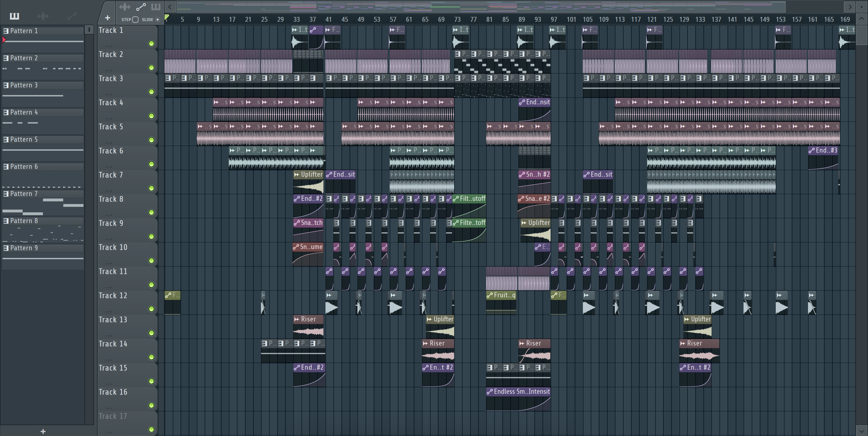868x436 pixels.
Task: Click bar 137 on the timeline ruler
Action: coord(716,20)
